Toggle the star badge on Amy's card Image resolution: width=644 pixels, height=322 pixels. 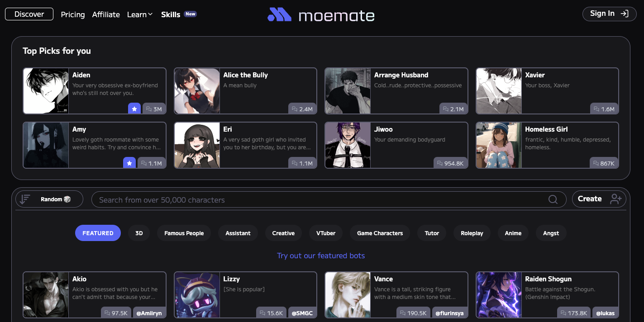(129, 163)
